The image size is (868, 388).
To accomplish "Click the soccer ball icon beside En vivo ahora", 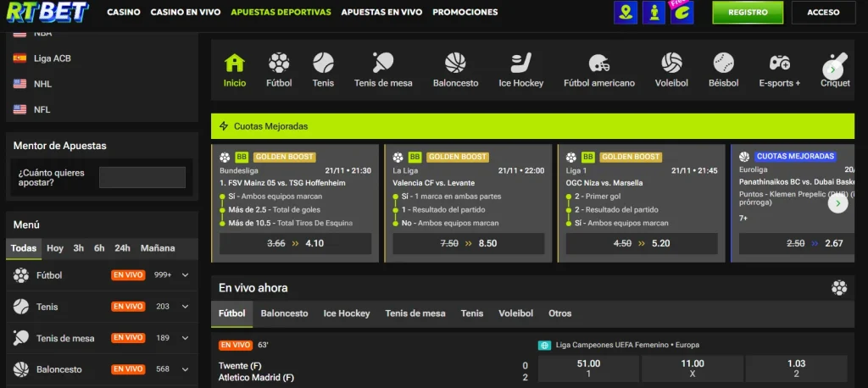I will [x=839, y=288].
